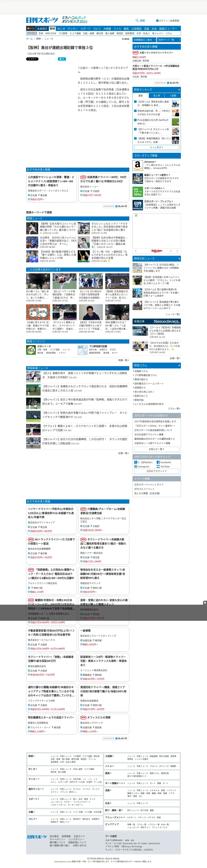This screenshot has height=868, width=207.
Task: Click the Rakuten ad previous arrow
Action: click(136, 251)
